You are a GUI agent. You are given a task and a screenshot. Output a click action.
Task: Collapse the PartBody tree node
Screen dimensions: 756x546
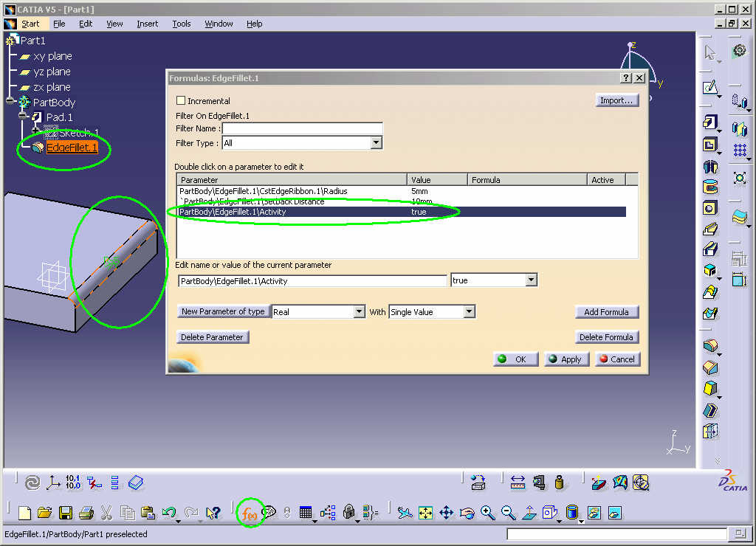[x=10, y=101]
